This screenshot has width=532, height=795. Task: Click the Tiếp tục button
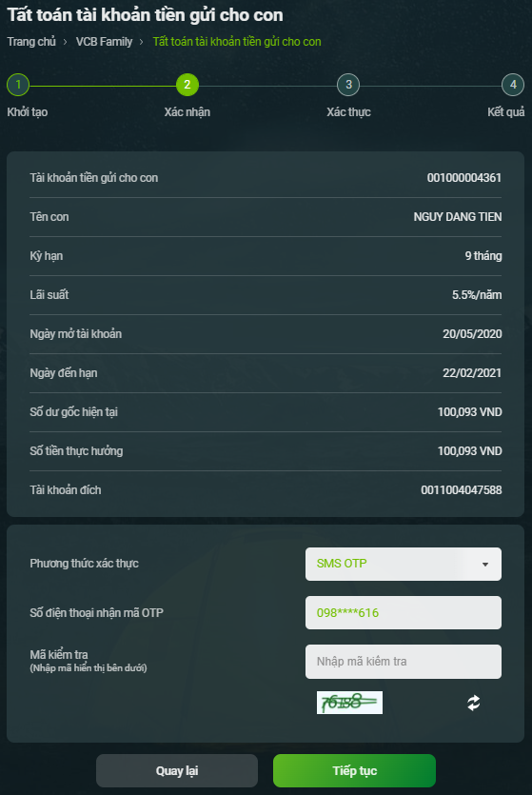click(x=354, y=770)
